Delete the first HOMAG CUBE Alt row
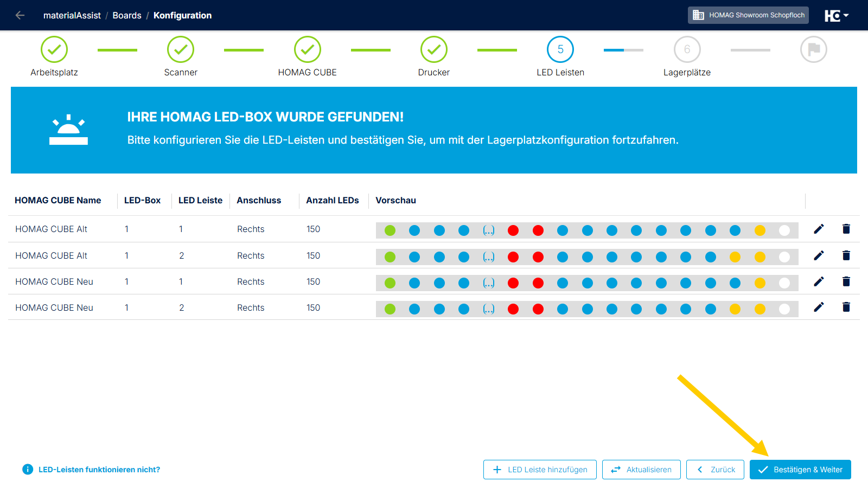Image resolution: width=868 pixels, height=488 pixels. [846, 229]
